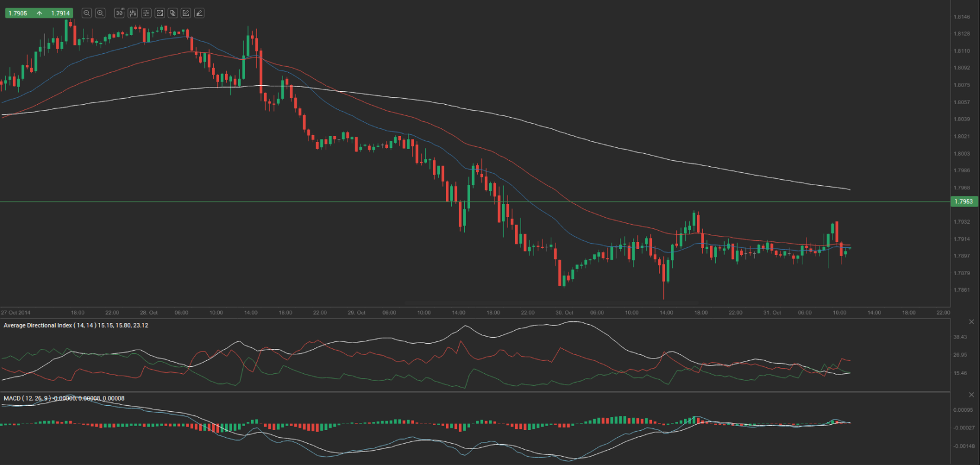980x465 pixels.
Task: Open the candlestick chart type picker
Action: [133, 13]
